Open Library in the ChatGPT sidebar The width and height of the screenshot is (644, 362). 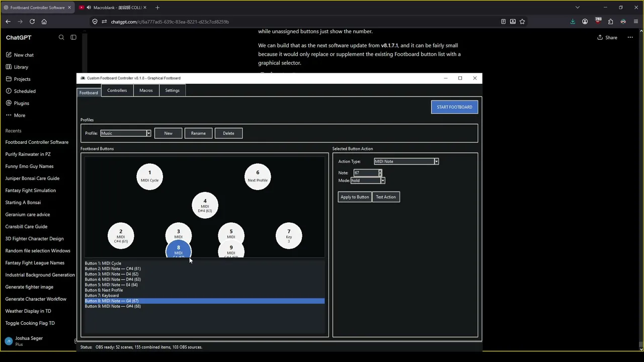pyautogui.click(x=21, y=67)
